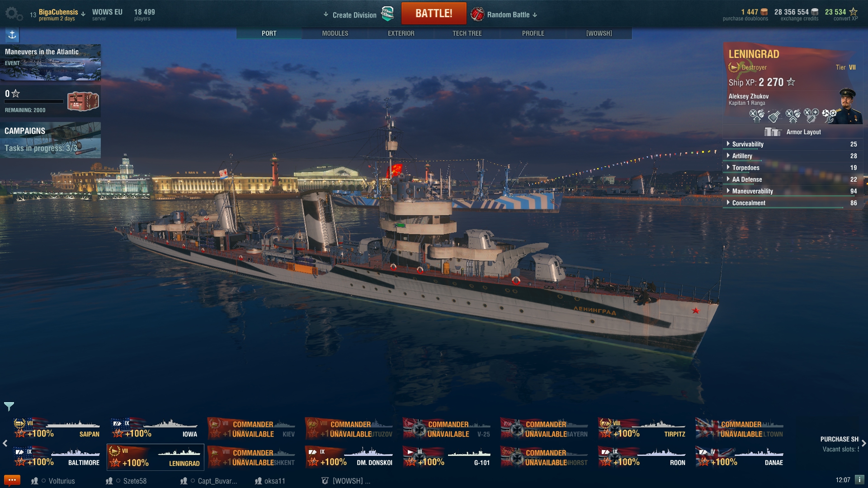Click the anchor port icon
The height and width of the screenshot is (488, 868).
pyautogui.click(x=12, y=35)
